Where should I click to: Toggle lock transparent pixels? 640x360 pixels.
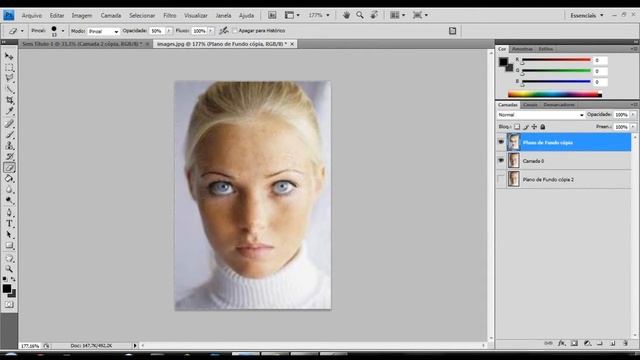[x=517, y=127]
